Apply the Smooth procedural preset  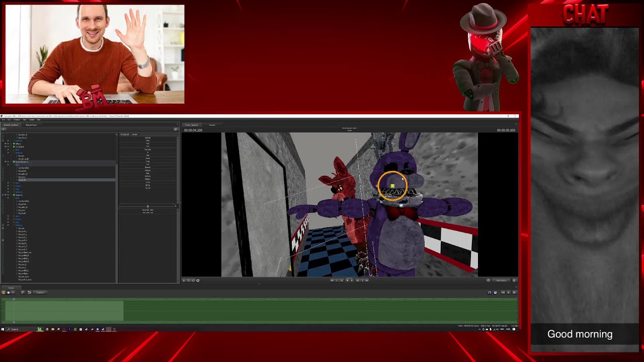(x=147, y=167)
